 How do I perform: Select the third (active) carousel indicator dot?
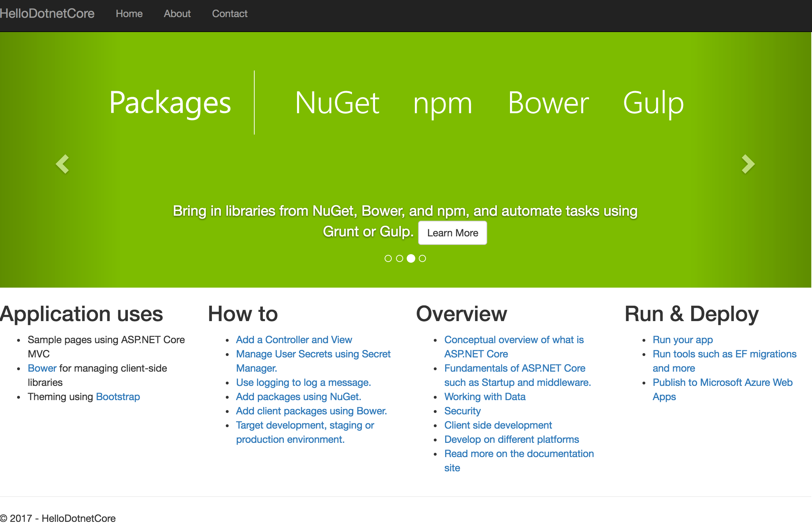411,258
